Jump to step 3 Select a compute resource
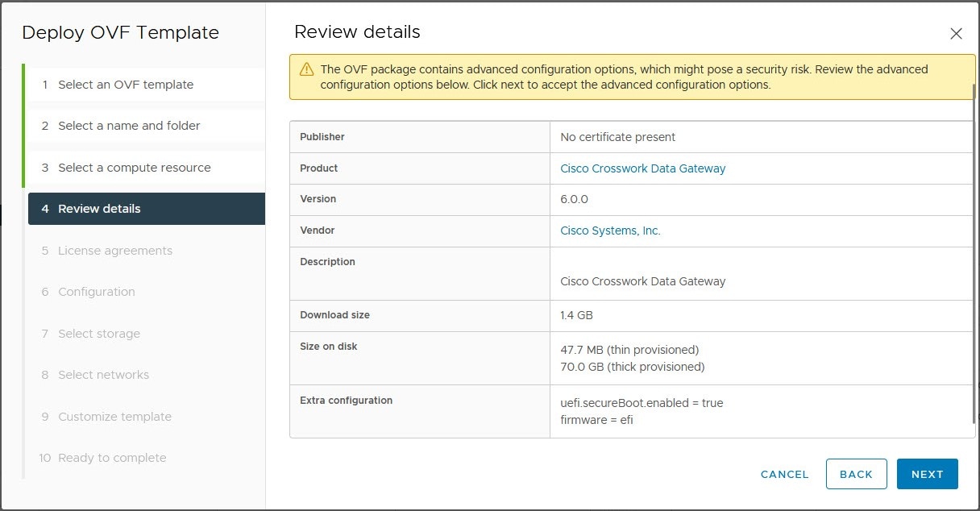The height and width of the screenshot is (511, 980). (134, 168)
